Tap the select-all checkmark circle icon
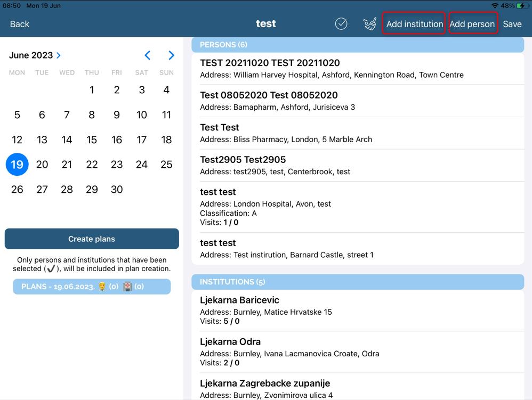 coord(341,24)
